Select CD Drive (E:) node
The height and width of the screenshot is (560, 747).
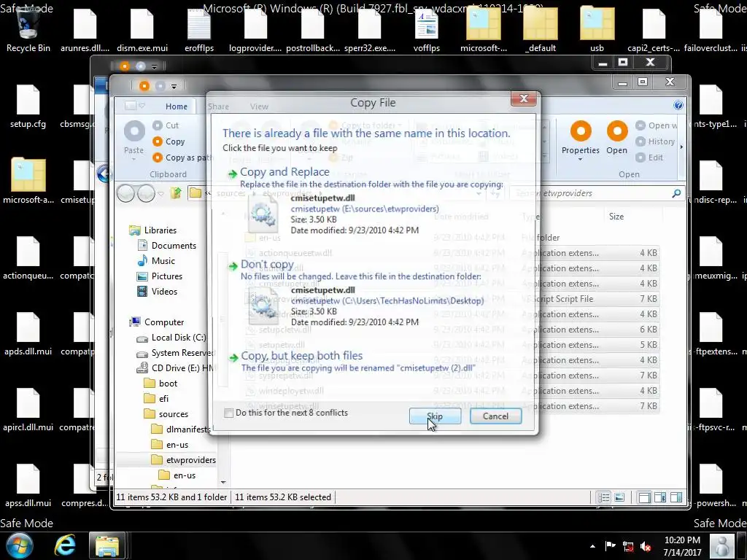[x=175, y=368]
